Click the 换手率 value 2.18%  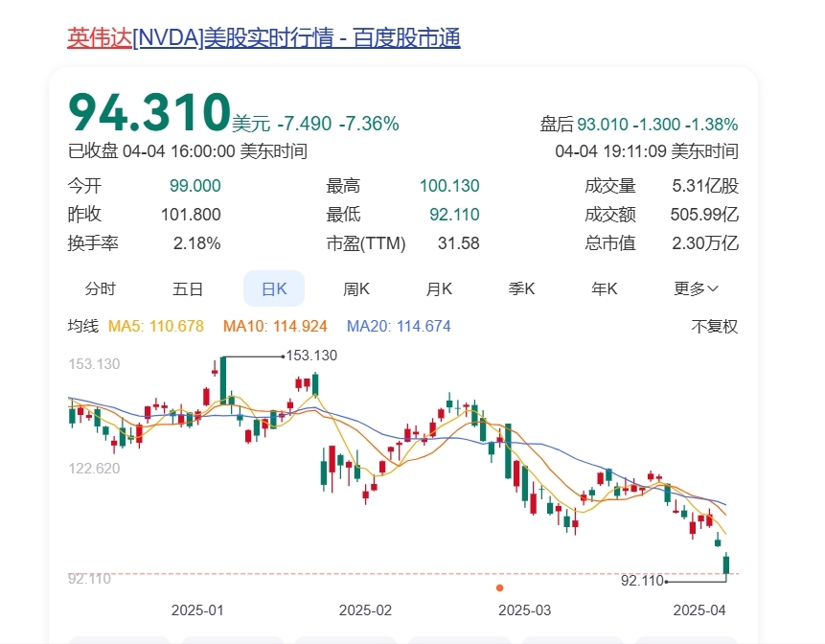coord(196,243)
